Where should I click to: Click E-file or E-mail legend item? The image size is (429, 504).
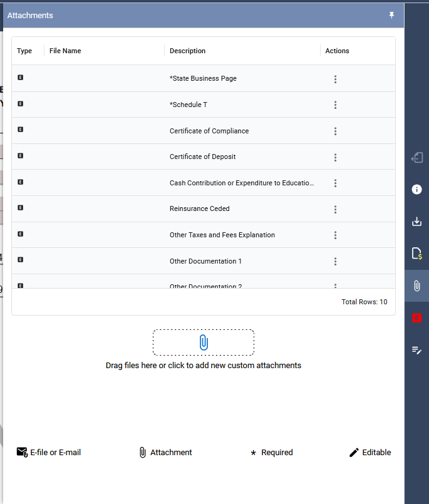pyautogui.click(x=49, y=452)
